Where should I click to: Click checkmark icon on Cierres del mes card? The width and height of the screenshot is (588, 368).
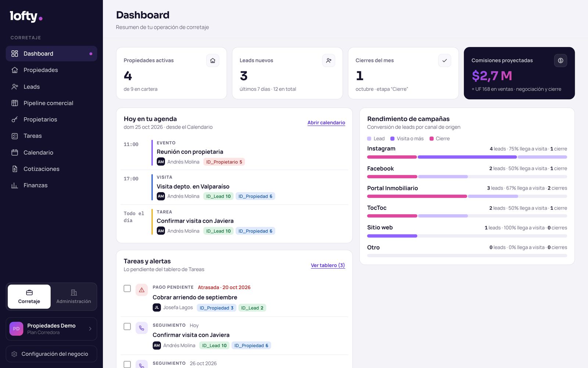[445, 61]
